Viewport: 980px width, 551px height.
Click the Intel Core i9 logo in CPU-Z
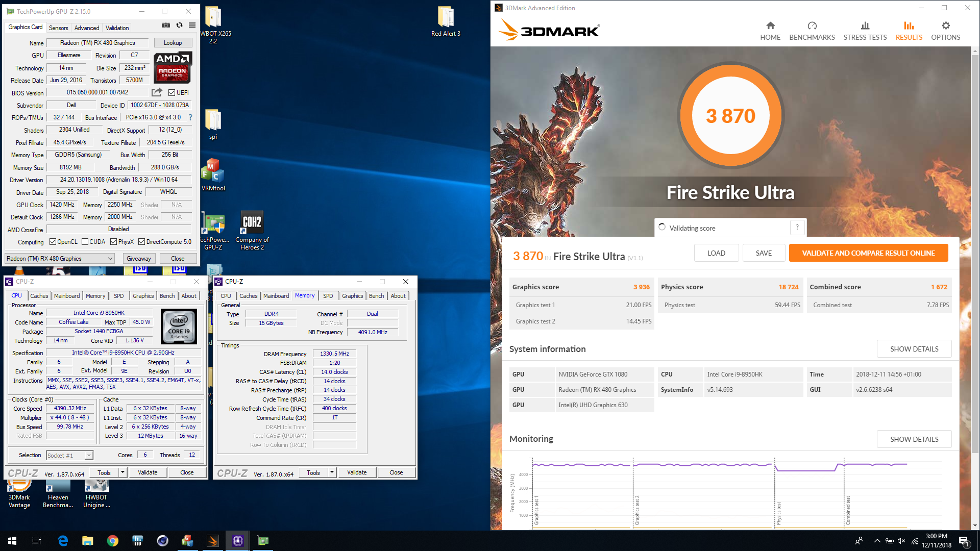coord(179,327)
